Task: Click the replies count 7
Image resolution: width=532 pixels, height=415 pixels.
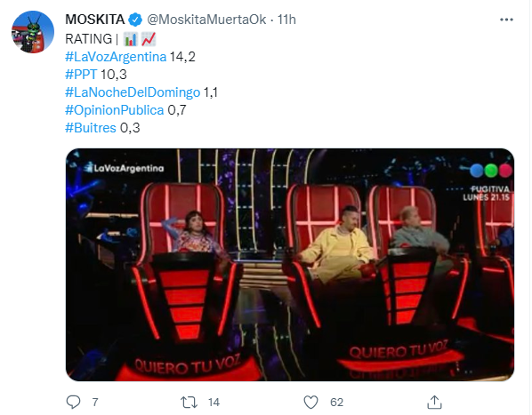Action: click(x=95, y=403)
